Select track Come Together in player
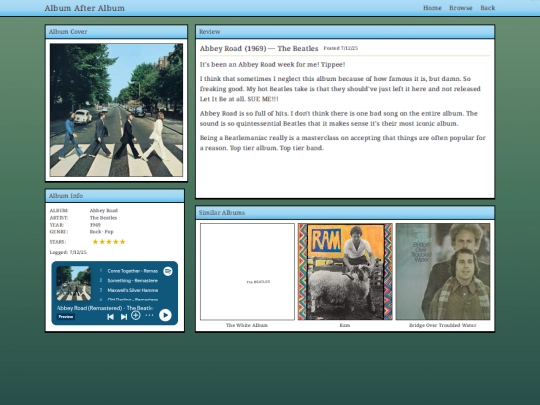This screenshot has width=540, height=405. (x=133, y=271)
